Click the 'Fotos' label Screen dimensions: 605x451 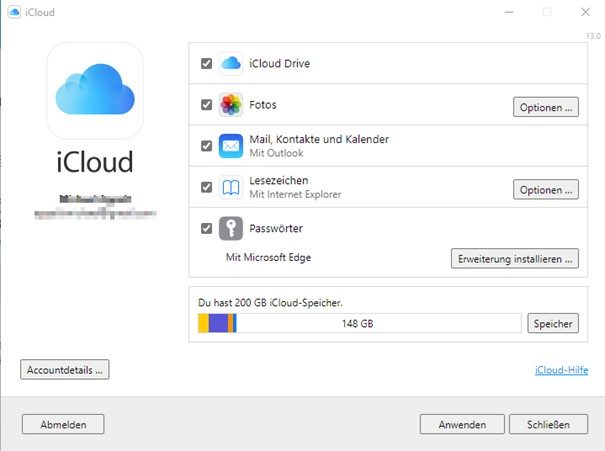pos(263,105)
